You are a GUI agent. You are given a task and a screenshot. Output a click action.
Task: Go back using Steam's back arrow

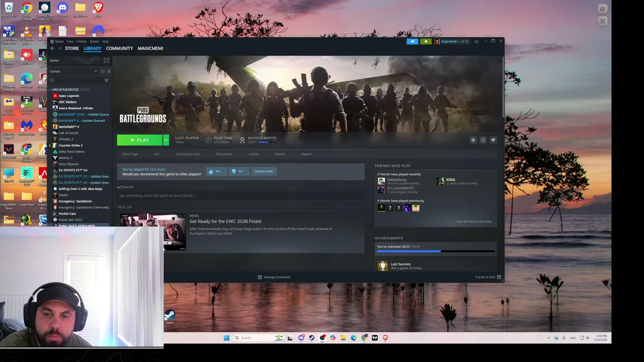52,48
